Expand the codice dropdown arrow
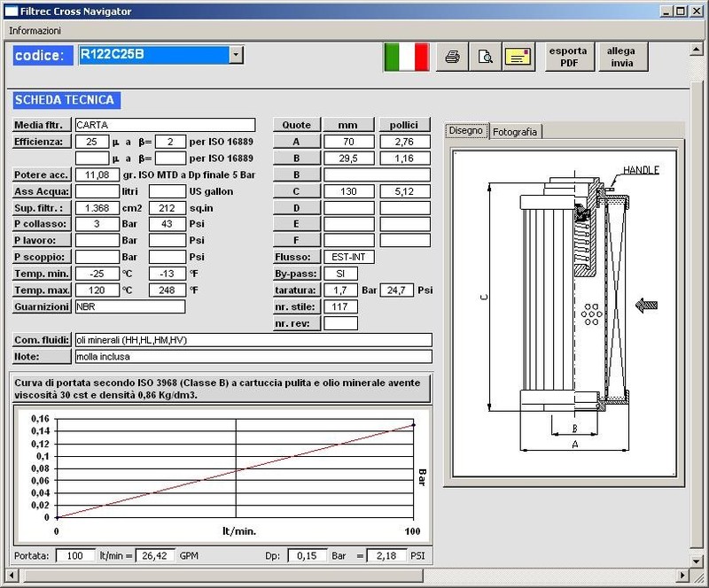The height and width of the screenshot is (588, 709). coord(236,55)
